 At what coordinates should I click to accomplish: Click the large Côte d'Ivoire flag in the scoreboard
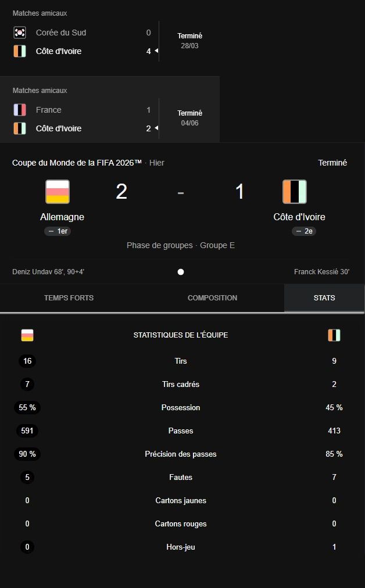(x=295, y=192)
